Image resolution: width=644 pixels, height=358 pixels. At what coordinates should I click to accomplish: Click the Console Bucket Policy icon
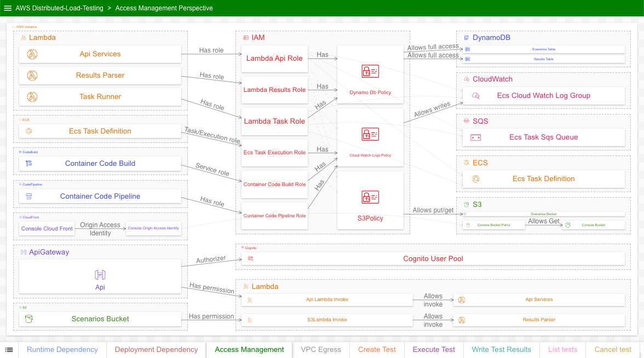[468, 225]
